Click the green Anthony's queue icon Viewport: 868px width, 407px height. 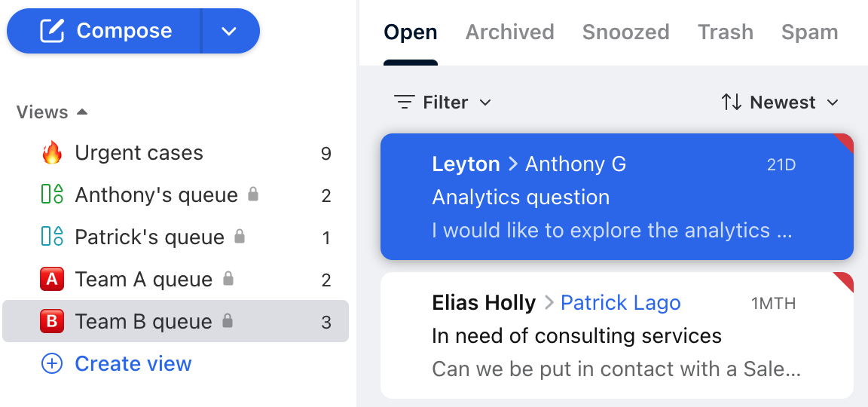tap(52, 195)
